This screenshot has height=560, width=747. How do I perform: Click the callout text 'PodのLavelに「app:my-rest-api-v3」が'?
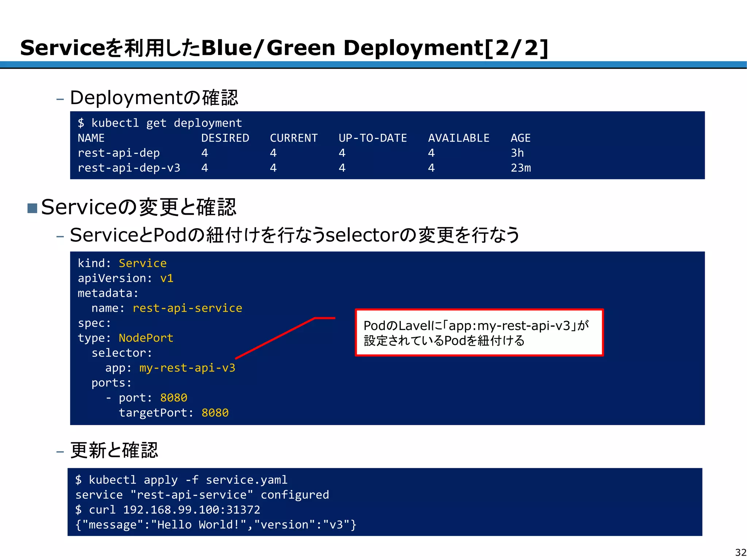click(476, 326)
